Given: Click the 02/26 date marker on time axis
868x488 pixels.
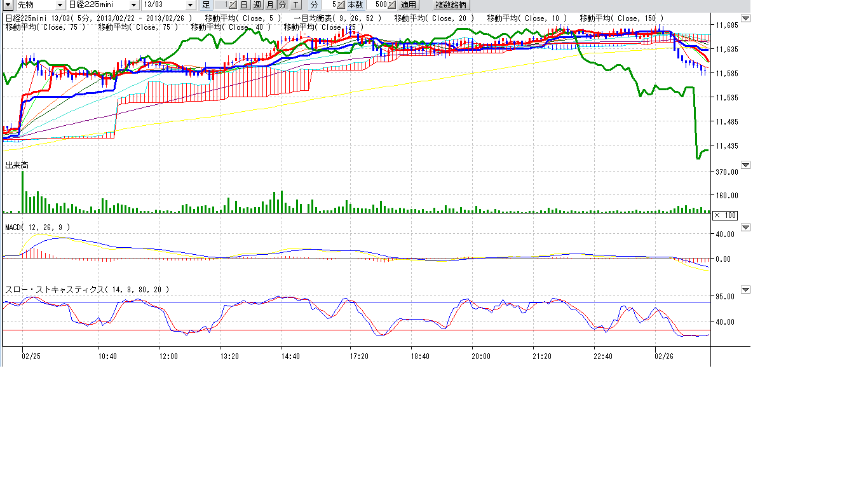Looking at the screenshot, I should 663,356.
